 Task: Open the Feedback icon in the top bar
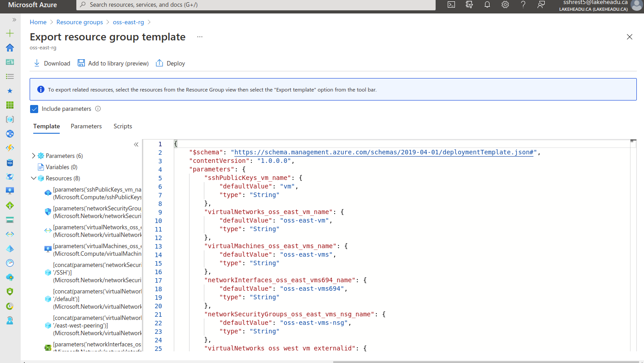click(541, 4)
